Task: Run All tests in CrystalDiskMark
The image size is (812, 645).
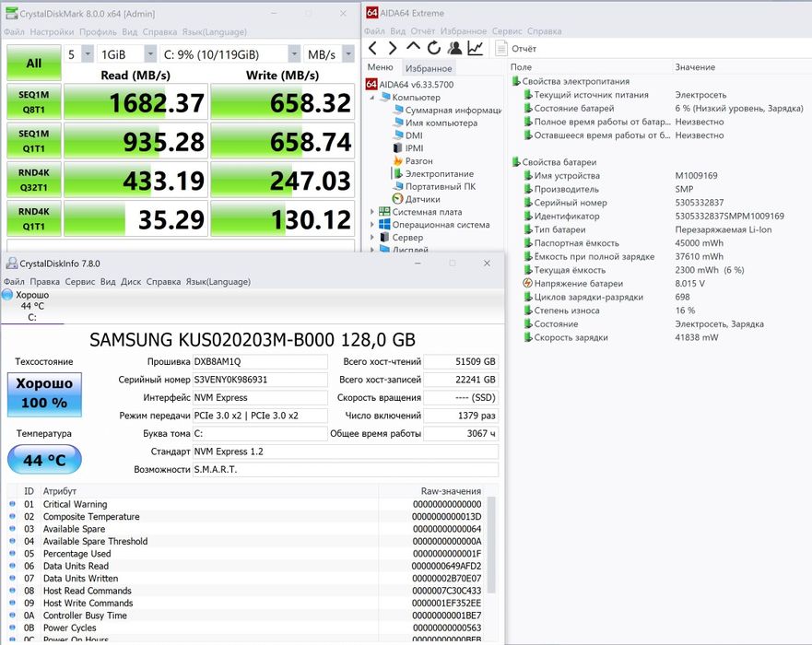Action: 34,64
